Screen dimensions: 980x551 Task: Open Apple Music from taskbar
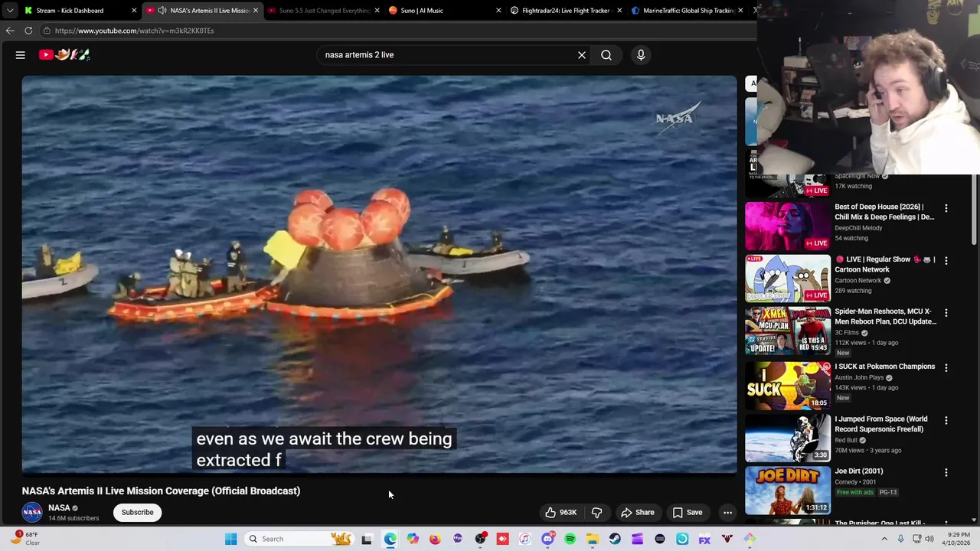pyautogui.click(x=524, y=539)
